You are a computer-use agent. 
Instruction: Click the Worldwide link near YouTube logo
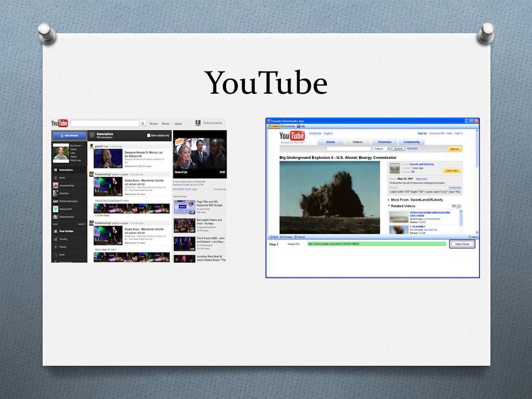click(315, 134)
